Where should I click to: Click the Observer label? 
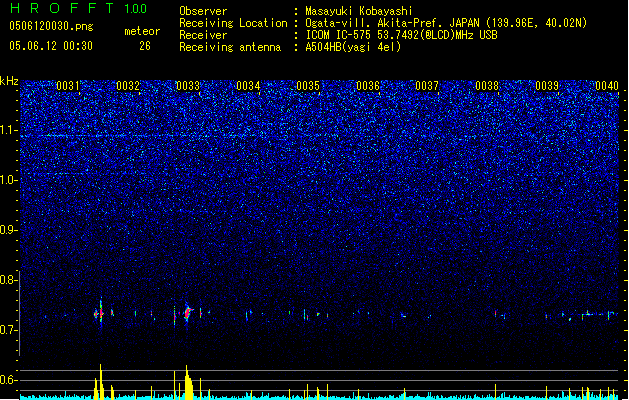pyautogui.click(x=203, y=11)
